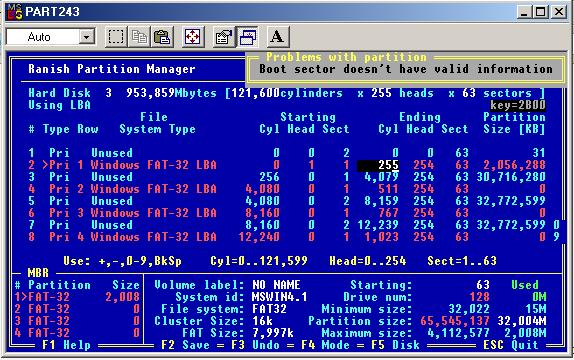
Task: Close the PART243 window
Action: point(559,12)
